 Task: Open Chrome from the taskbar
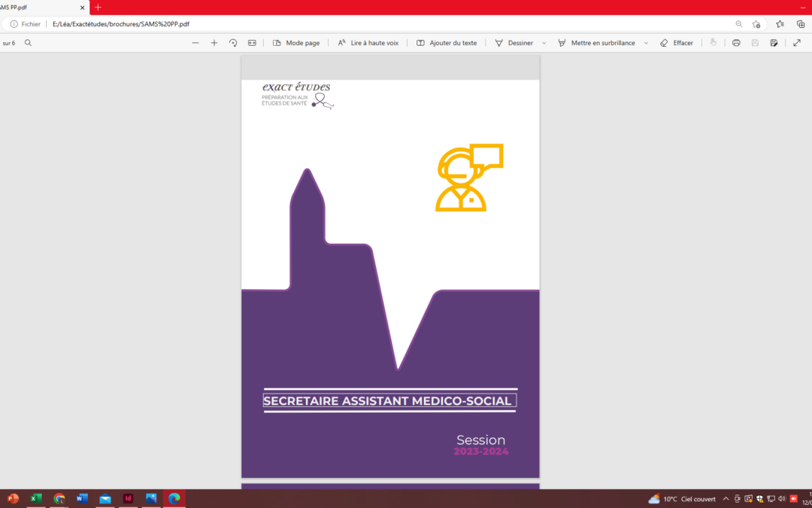pos(59,499)
